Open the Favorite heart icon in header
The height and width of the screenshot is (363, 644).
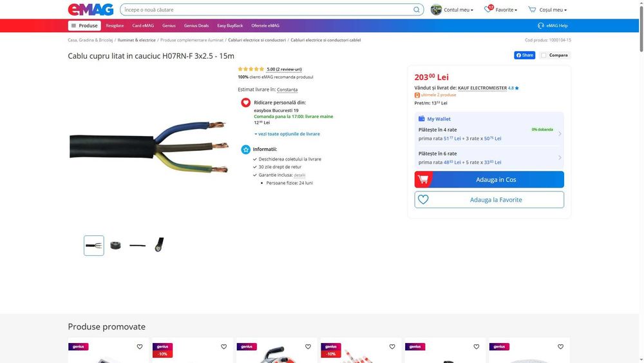pos(488,9)
